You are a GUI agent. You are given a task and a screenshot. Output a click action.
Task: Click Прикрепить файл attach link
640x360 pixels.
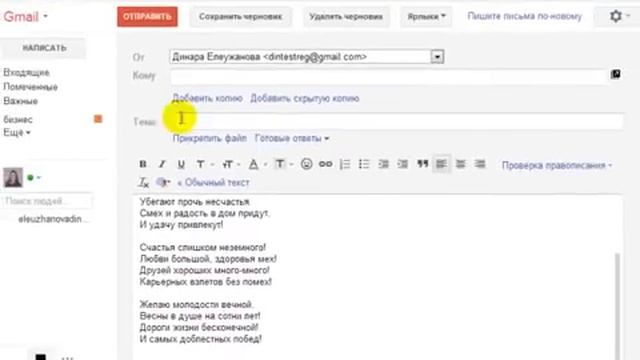click(x=209, y=138)
